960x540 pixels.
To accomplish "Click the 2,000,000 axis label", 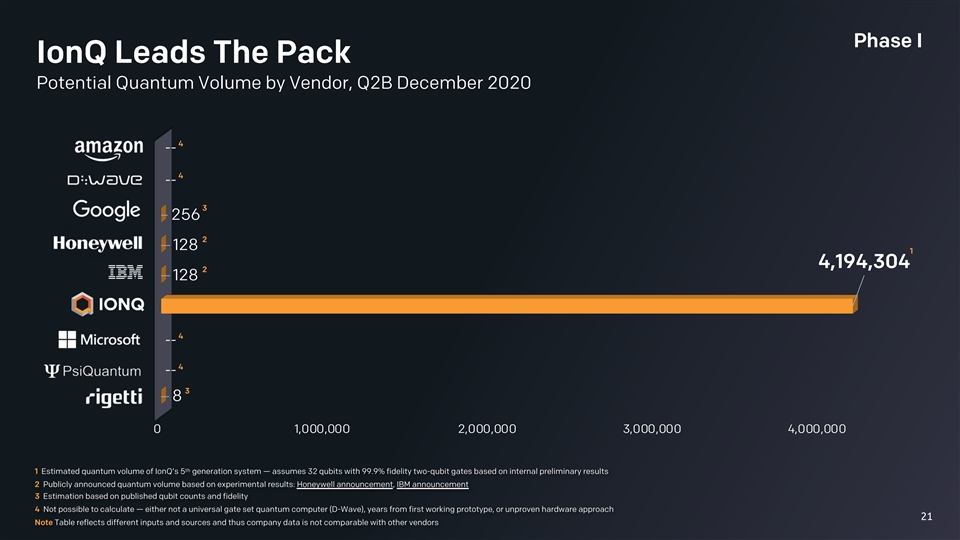I will pyautogui.click(x=486, y=429).
